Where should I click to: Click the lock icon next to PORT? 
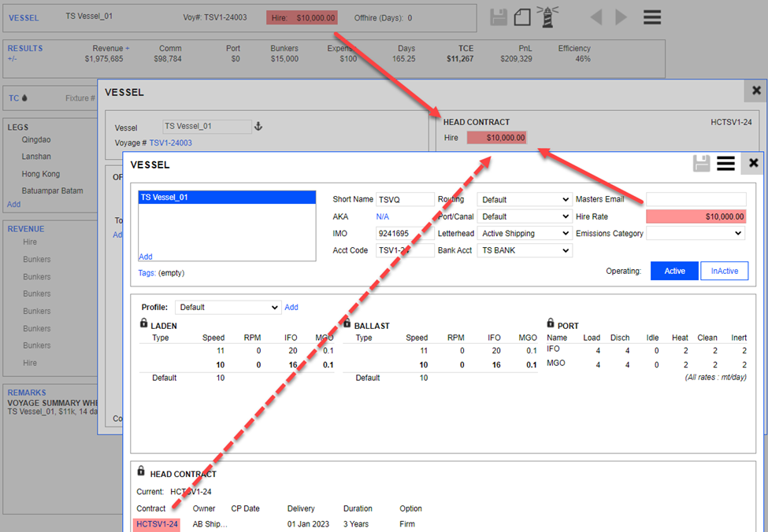(x=551, y=323)
